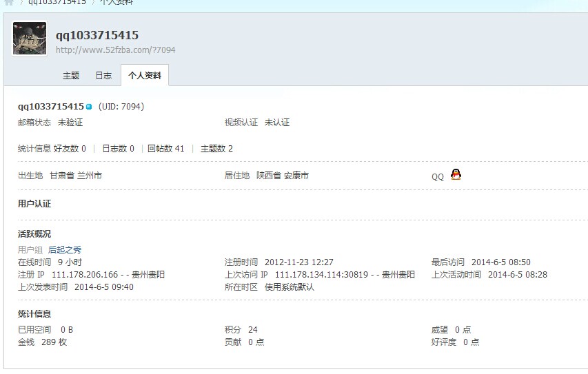Click birthplace value 甘肃省 兰州市
Viewport: 588px width, 374px height.
pos(76,176)
